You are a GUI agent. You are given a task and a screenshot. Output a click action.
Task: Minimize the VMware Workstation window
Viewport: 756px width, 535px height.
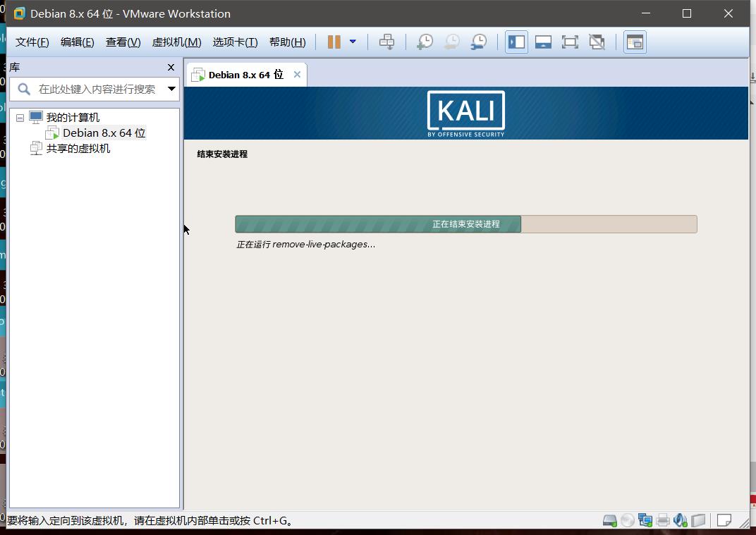pos(646,13)
